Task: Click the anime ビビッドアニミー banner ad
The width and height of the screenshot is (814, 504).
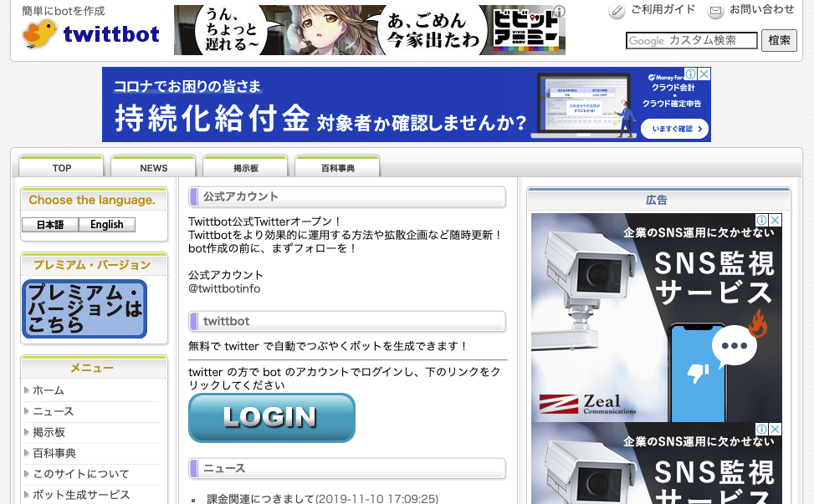Action: tap(370, 30)
